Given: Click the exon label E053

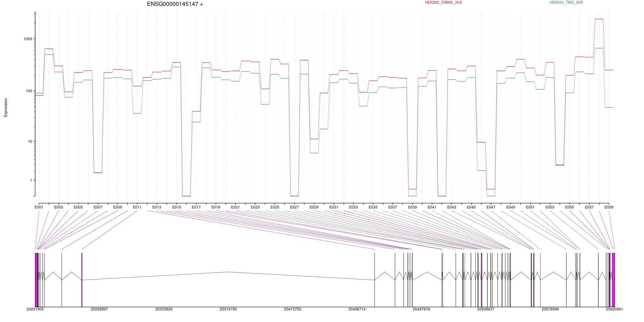Looking at the screenshot, I should [550, 207].
